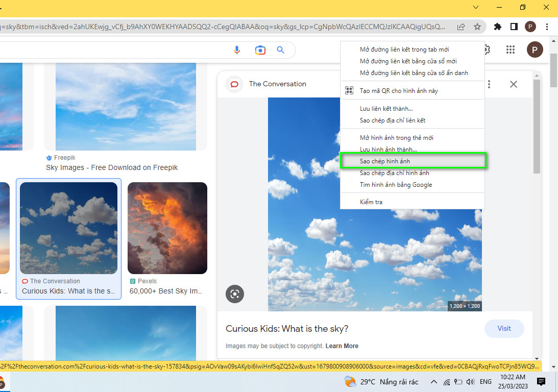The image size is (558, 392).
Task: Open the taskbar weather widget
Action: pyautogui.click(x=381, y=382)
